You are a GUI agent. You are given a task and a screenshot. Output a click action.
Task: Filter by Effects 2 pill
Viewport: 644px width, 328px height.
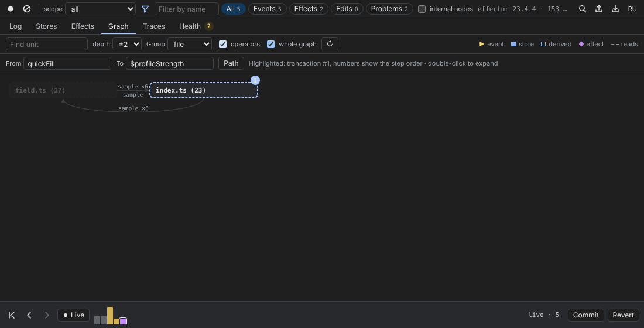tap(309, 9)
